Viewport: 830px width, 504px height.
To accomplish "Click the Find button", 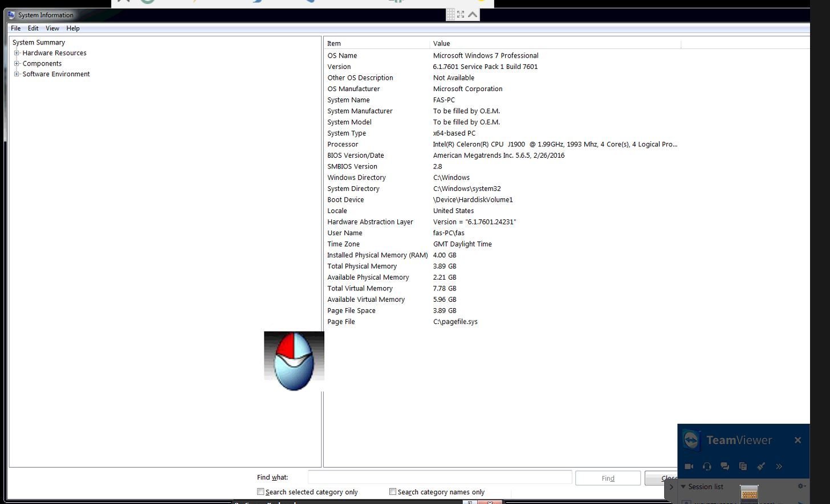I will 608,478.
